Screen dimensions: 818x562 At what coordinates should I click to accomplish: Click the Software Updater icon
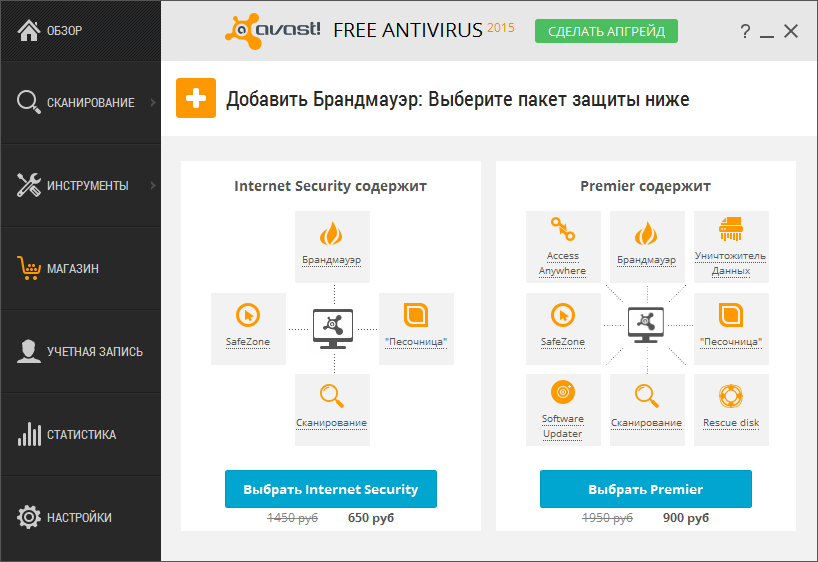pyautogui.click(x=563, y=393)
